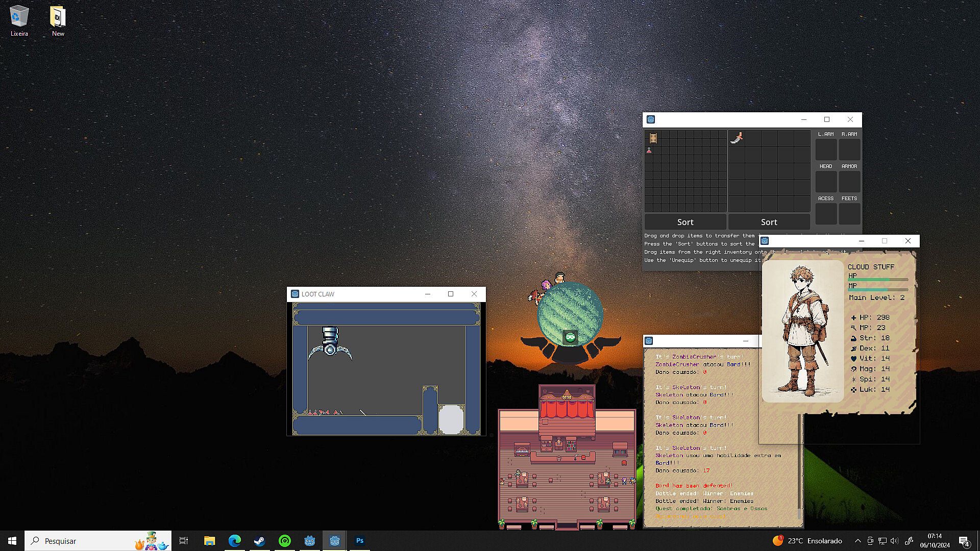Open the notification center in the taskbar

click(x=964, y=541)
